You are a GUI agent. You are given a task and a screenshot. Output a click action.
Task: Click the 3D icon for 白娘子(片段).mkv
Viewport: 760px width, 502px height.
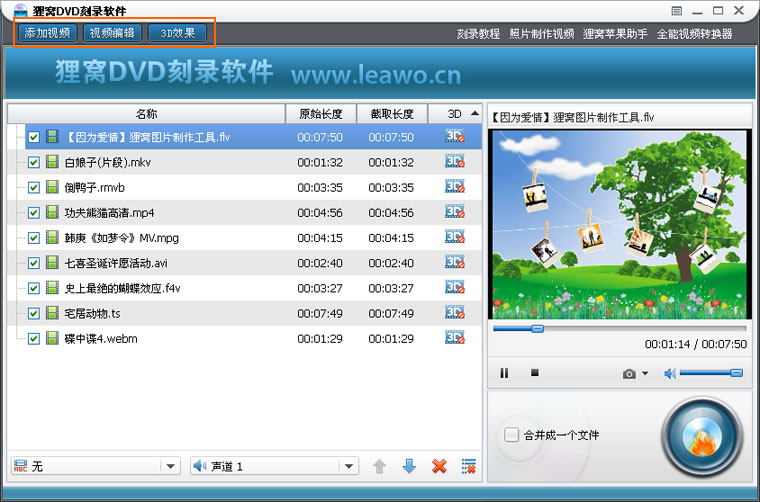pyautogui.click(x=455, y=161)
